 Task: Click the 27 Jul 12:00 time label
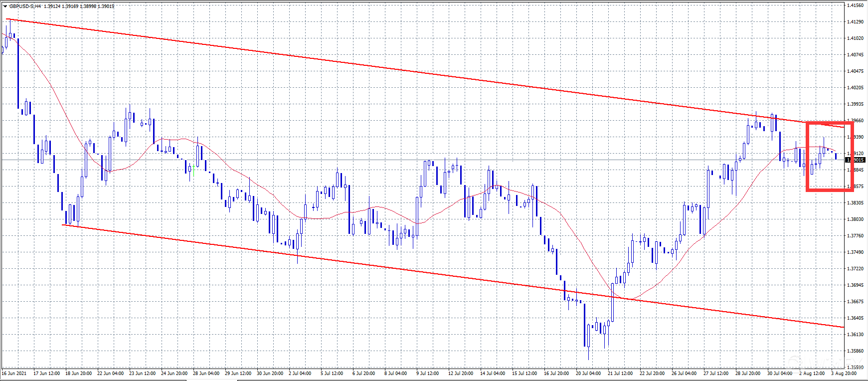716,373
